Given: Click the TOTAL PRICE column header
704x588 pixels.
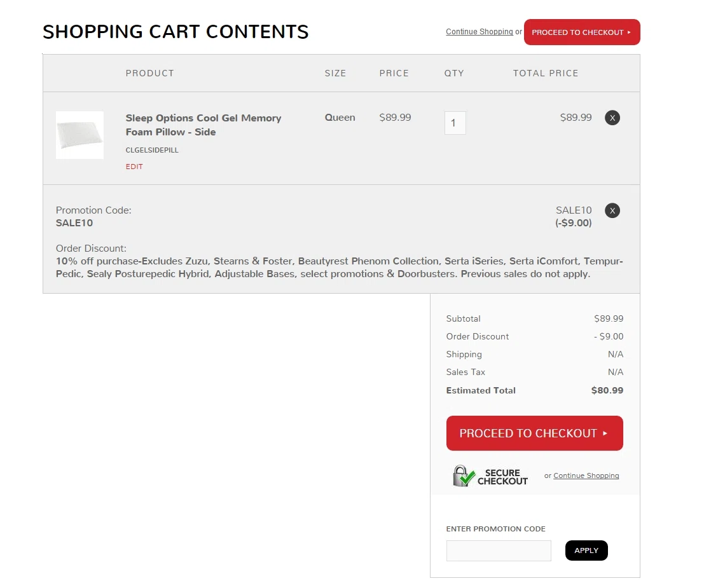Looking at the screenshot, I should tap(546, 73).
